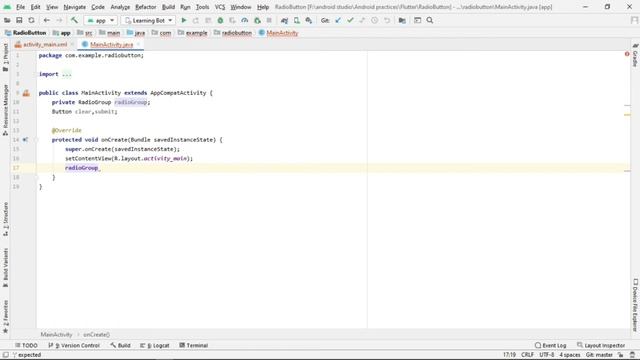Open the Tools menu
Viewport: 640px width, 360px height.
pyautogui.click(x=202, y=7)
